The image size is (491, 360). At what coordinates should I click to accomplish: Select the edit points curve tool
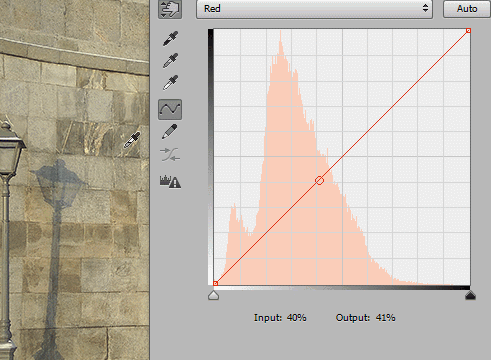170,109
